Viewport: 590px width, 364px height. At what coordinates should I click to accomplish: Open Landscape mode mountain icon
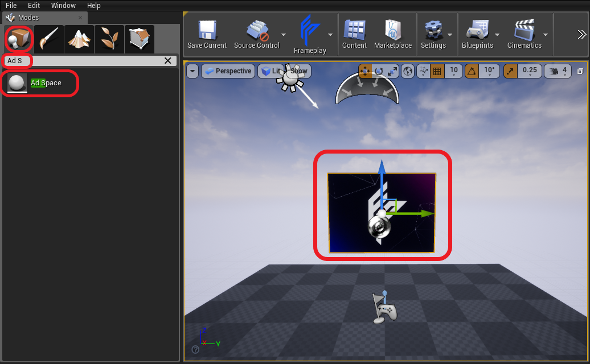[x=79, y=39]
